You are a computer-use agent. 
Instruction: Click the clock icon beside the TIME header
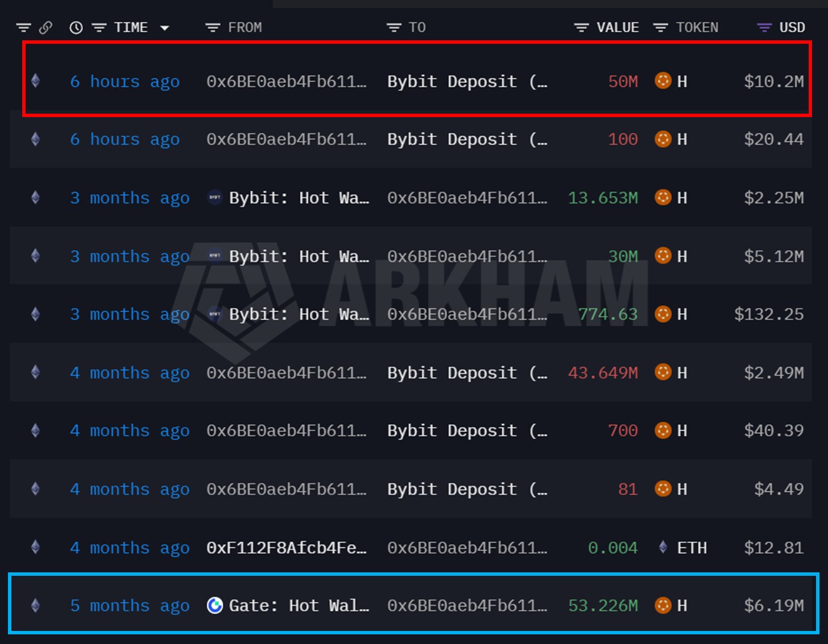tap(76, 27)
